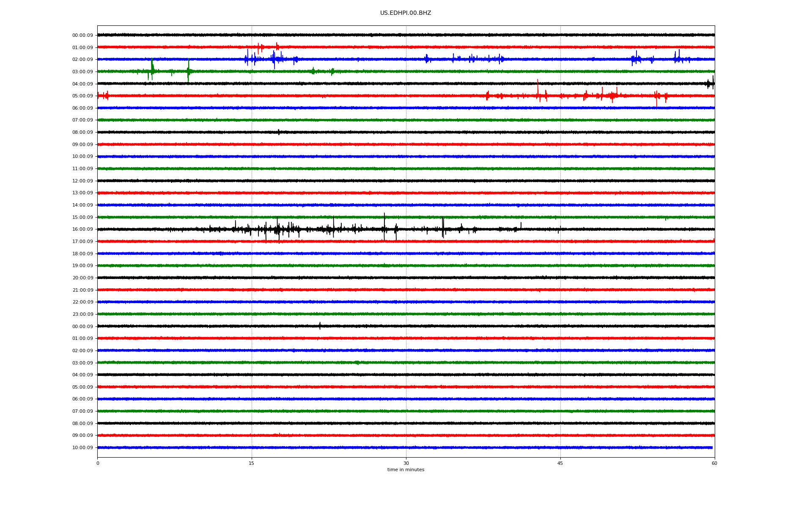Click the US.EDHPI.00.BHZ plot title
The height and width of the screenshot is (508, 812).
pyautogui.click(x=405, y=13)
